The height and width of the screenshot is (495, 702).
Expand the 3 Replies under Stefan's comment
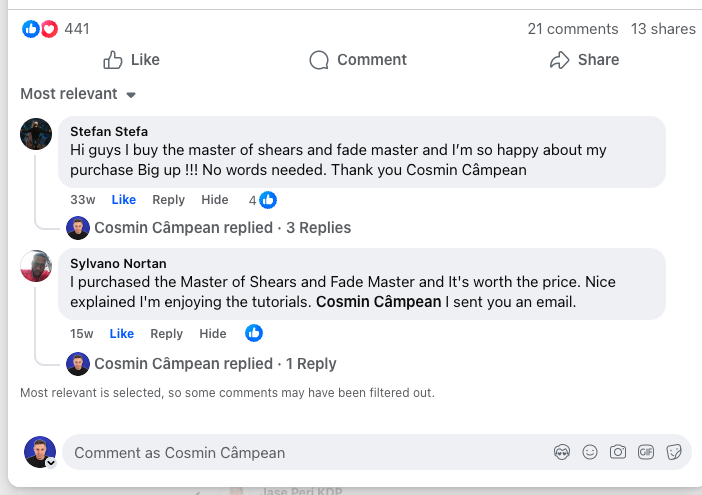click(318, 228)
